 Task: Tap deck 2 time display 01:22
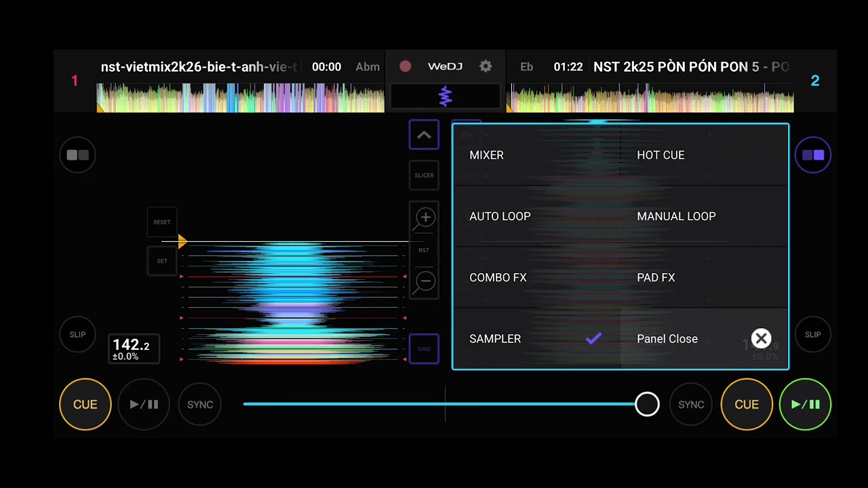coord(568,67)
